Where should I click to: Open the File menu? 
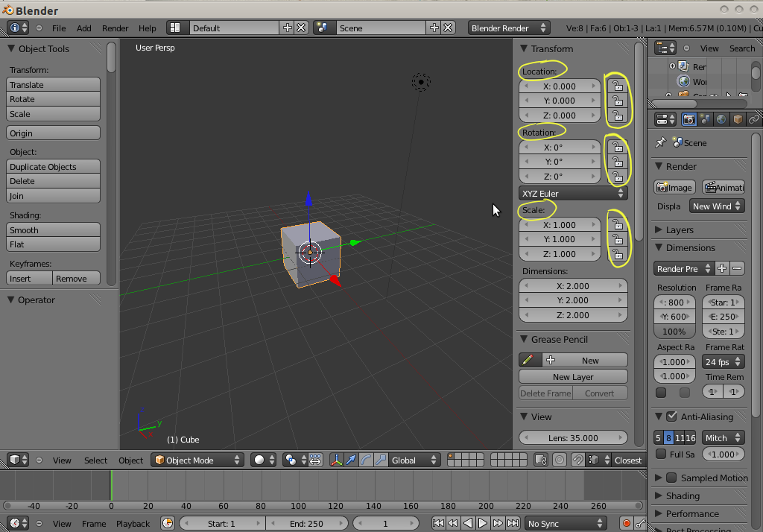[59, 28]
